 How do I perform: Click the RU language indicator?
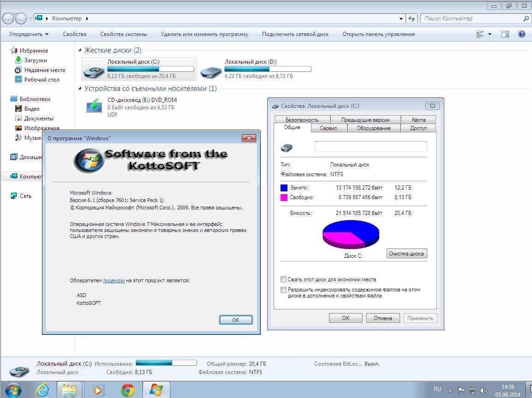coord(437,389)
